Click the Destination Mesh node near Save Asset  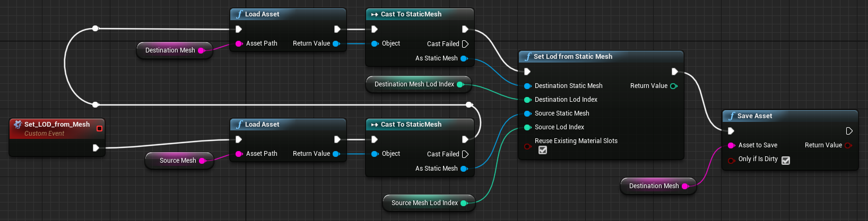point(658,186)
